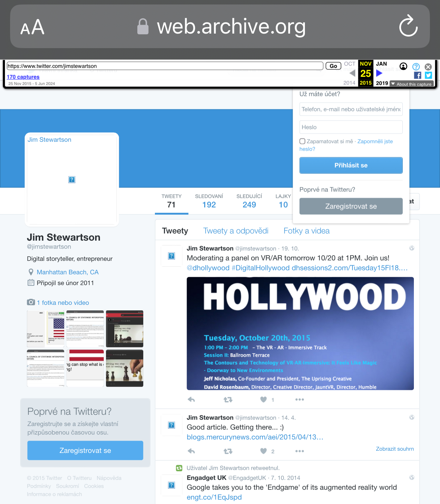Screen dimensions: 440x504
Task: Select the 2015 year in Wayback timeline
Action: click(366, 83)
